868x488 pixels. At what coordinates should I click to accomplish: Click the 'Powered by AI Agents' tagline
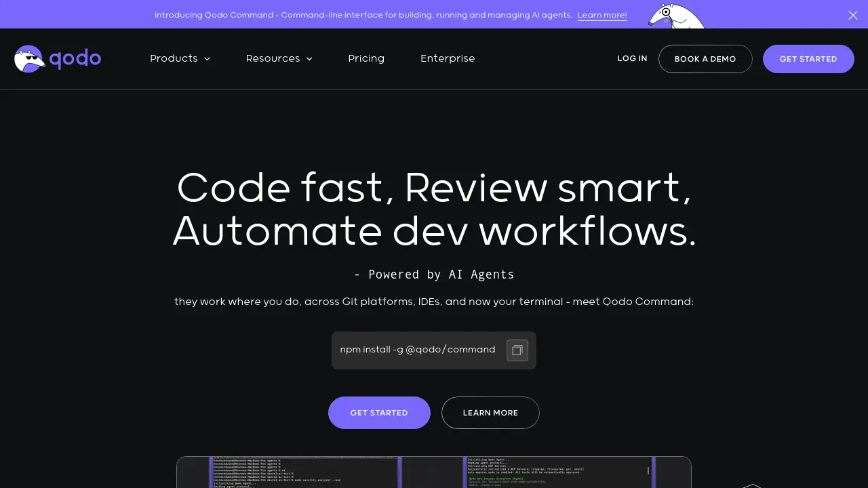click(434, 274)
